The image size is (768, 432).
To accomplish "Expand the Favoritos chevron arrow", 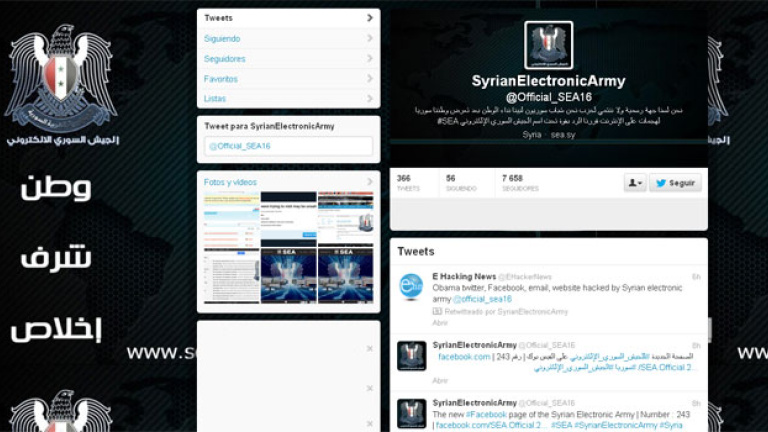I will (369, 79).
